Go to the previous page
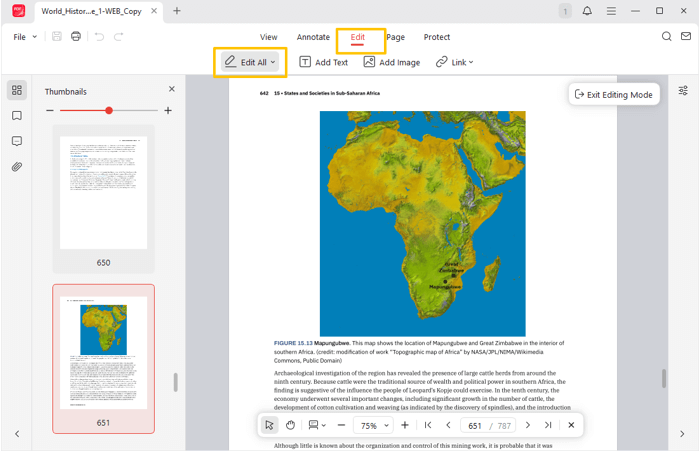 (x=448, y=425)
